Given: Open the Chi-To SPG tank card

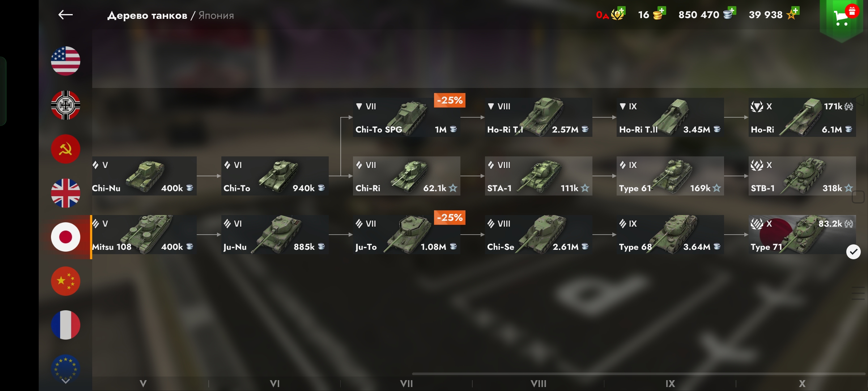Looking at the screenshot, I should [407, 117].
